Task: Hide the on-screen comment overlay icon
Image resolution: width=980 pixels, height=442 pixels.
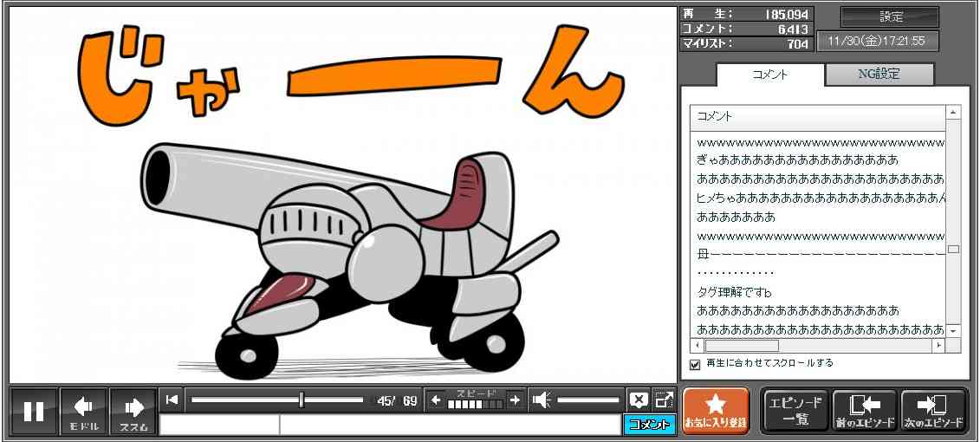Action: coord(639,400)
